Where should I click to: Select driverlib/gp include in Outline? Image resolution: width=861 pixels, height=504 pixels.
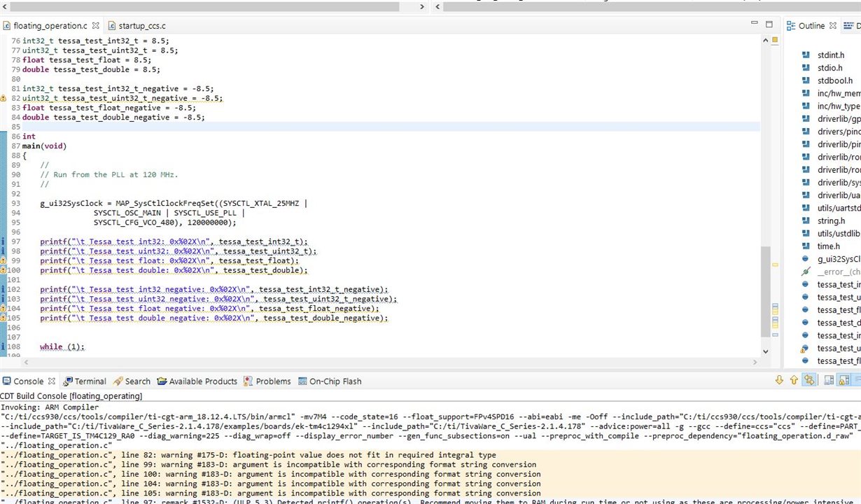tap(839, 119)
